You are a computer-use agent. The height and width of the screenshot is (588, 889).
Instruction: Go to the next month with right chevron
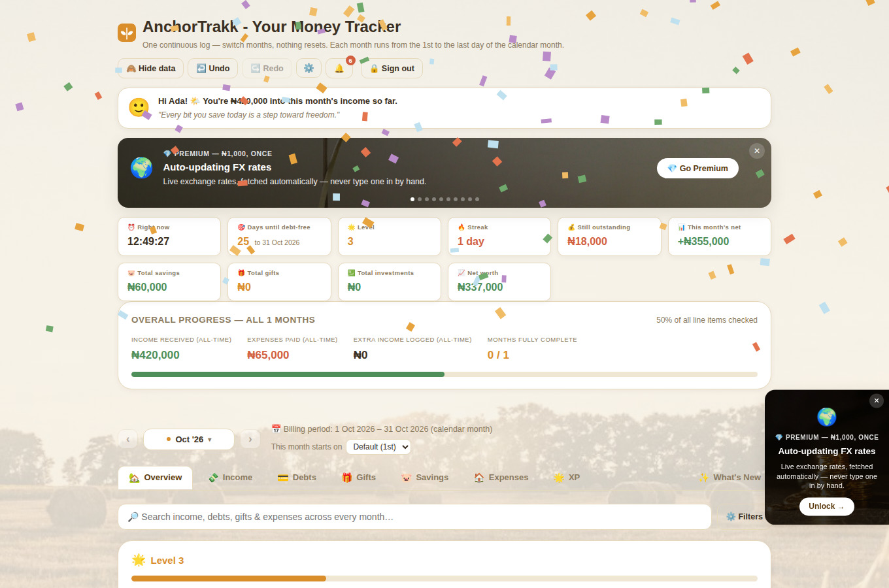(250, 440)
